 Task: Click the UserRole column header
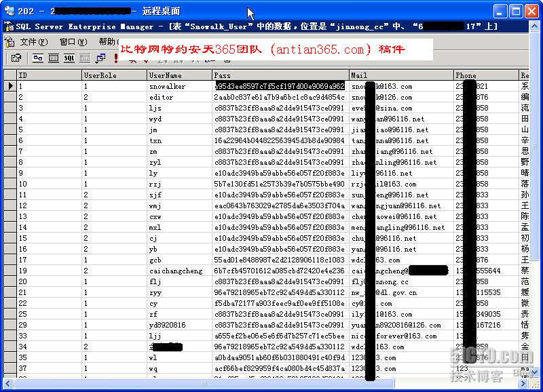[x=114, y=75]
